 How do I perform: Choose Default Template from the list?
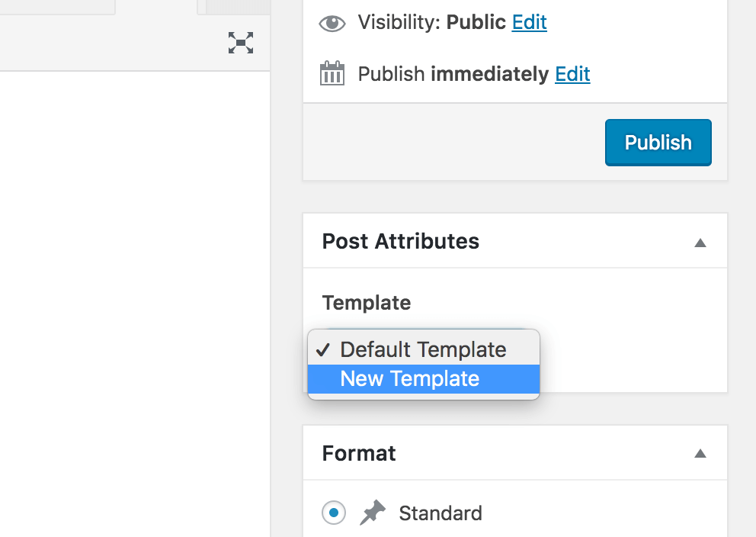424,349
